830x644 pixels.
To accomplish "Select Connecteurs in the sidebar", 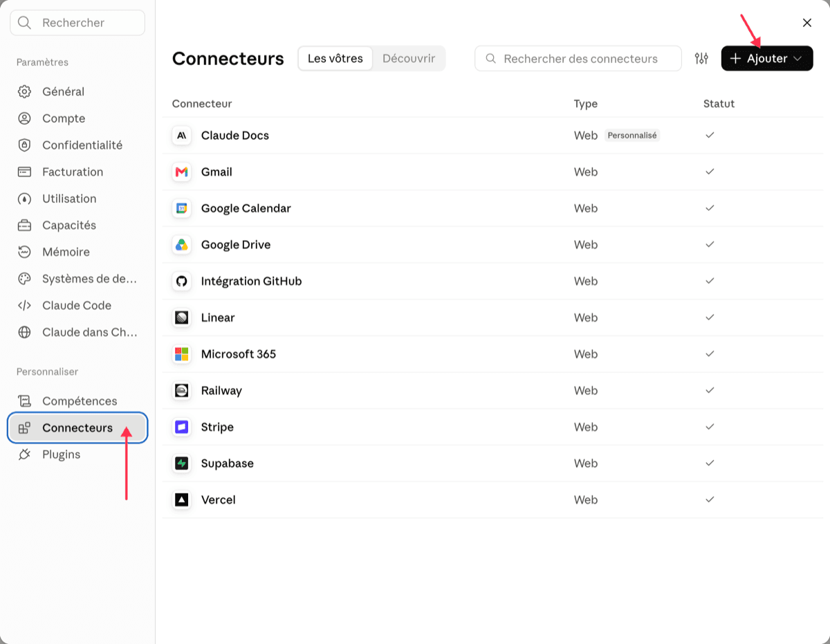I will tap(77, 427).
